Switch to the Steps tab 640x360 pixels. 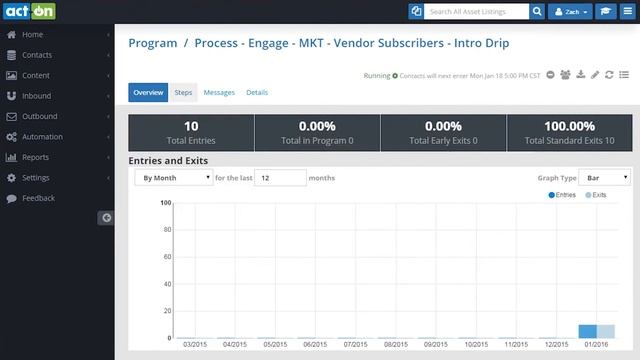[x=183, y=93]
